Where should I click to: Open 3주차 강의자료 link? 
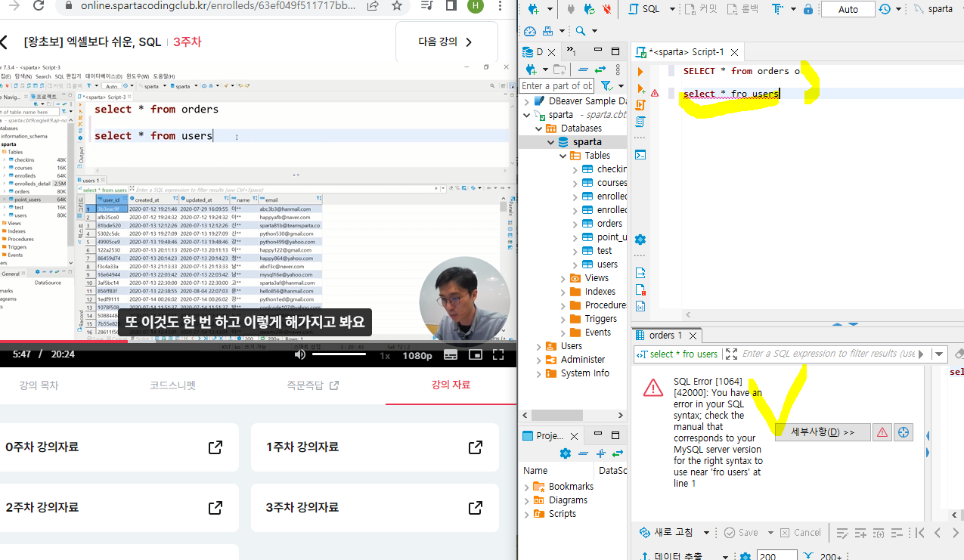click(375, 507)
